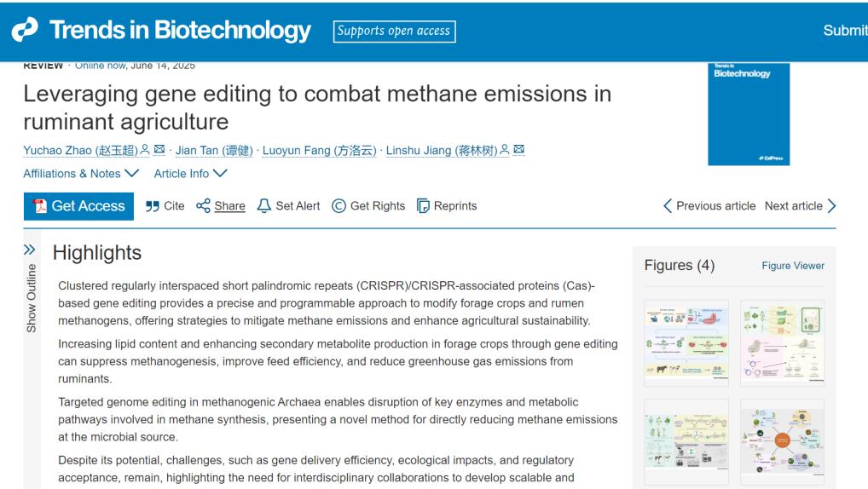
Task: Click the Set Alert bell icon
Action: pyautogui.click(x=264, y=206)
